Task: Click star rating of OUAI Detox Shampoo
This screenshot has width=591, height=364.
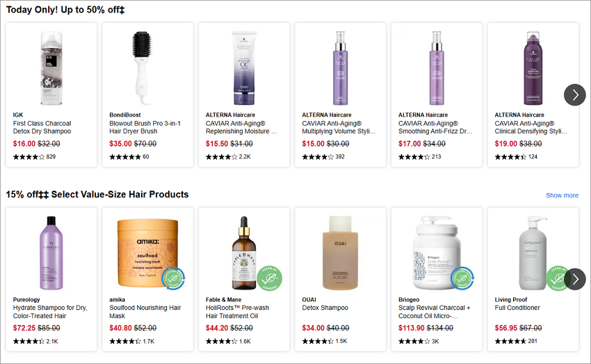Action: [x=318, y=341]
